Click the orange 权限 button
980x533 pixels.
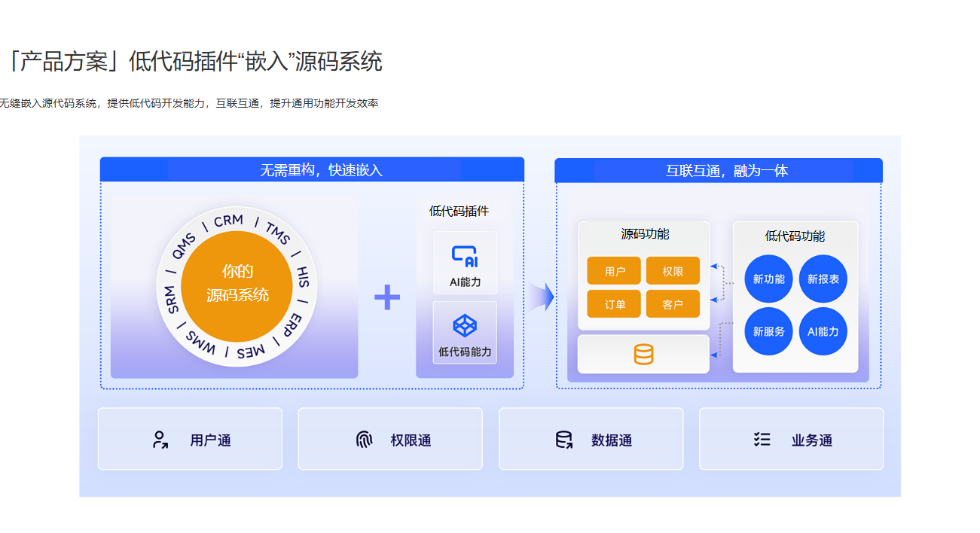673,271
